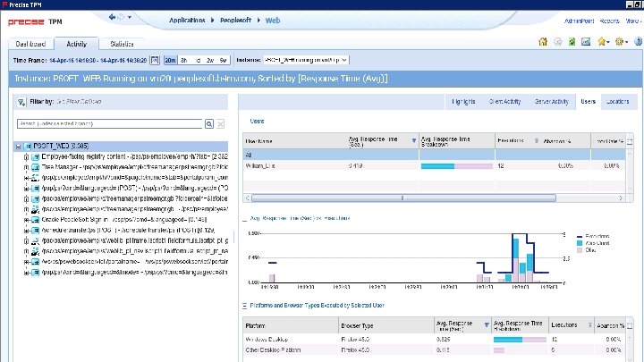Click the add filter funnel icon
This screenshot has width=644, height=362.
coord(21,102)
